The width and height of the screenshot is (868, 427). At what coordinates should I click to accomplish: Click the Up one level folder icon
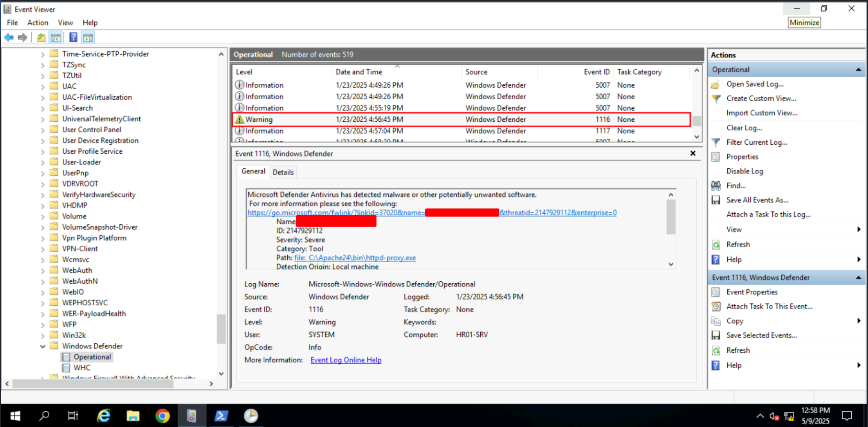click(x=41, y=37)
